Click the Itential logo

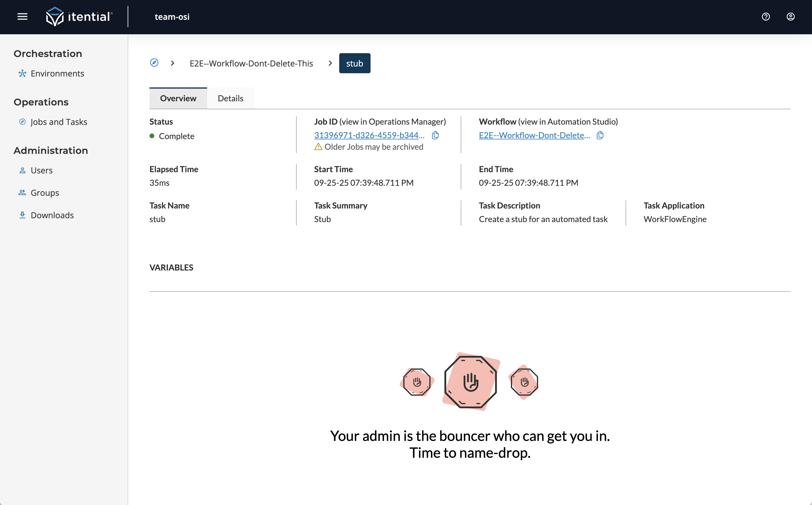pos(79,17)
